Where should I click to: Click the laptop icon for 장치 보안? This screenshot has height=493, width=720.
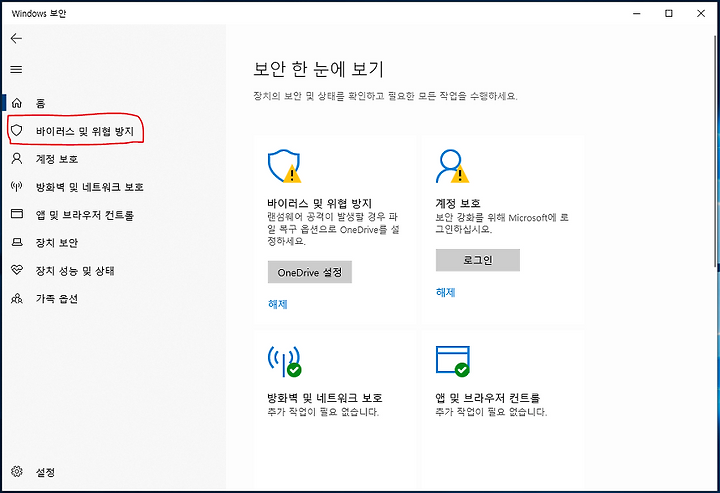point(17,242)
